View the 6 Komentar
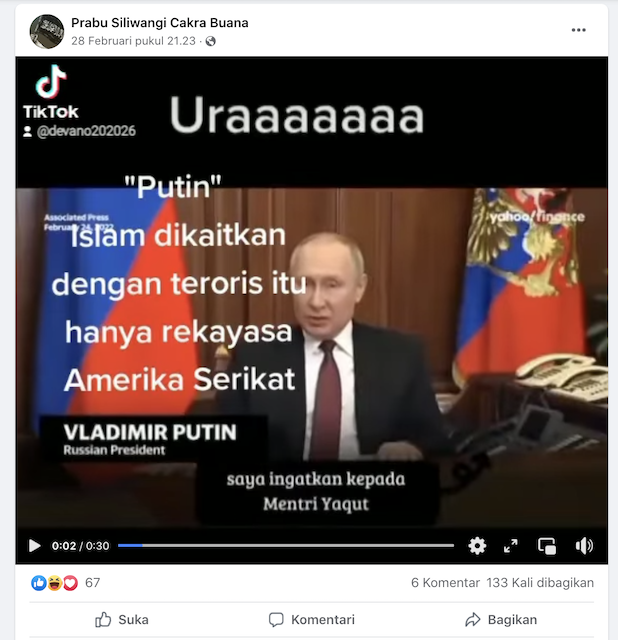 [445, 582]
